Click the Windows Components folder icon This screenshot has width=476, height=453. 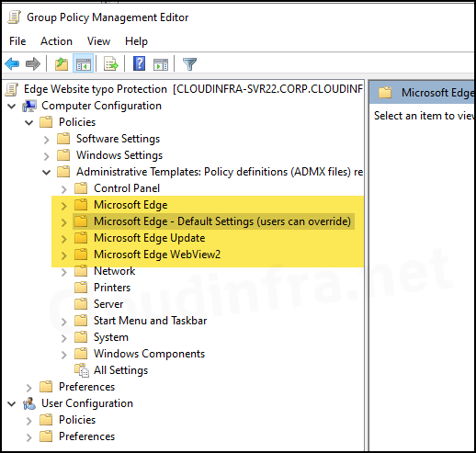point(81,354)
